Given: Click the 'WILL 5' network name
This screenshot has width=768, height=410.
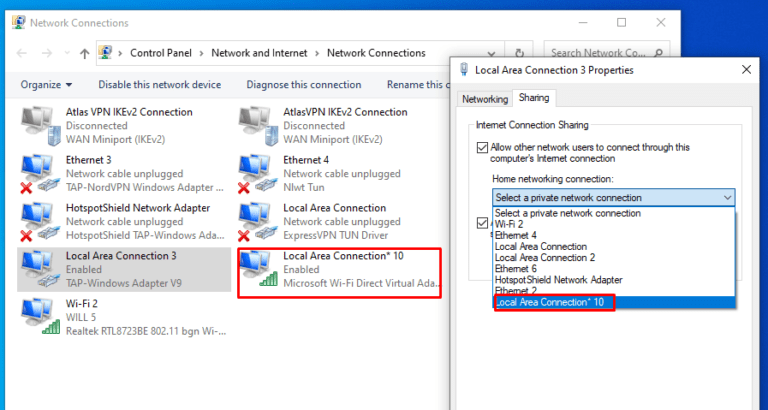Looking at the screenshot, I should point(81,317).
